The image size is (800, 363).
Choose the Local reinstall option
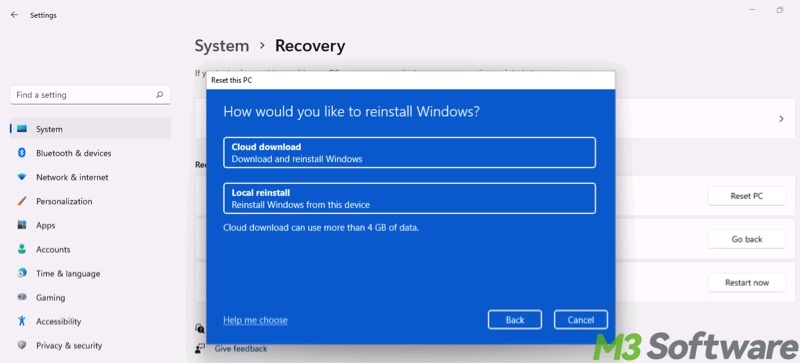pyautogui.click(x=409, y=198)
